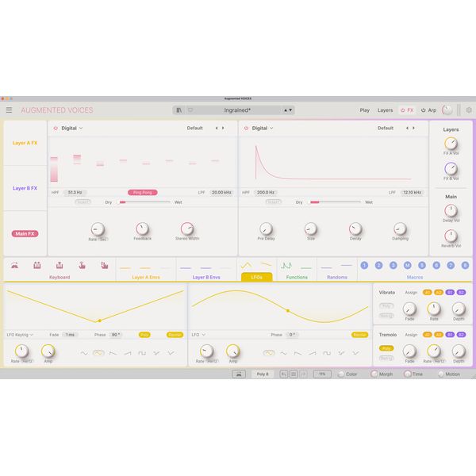Click the first Keyboard section icon
476x476 pixels.
(14, 265)
